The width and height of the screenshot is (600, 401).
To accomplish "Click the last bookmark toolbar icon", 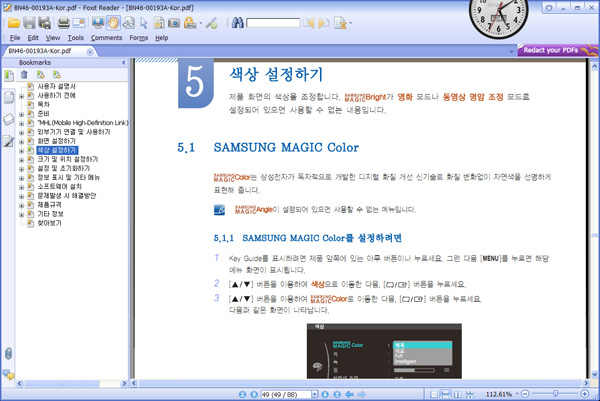I will coord(57,75).
